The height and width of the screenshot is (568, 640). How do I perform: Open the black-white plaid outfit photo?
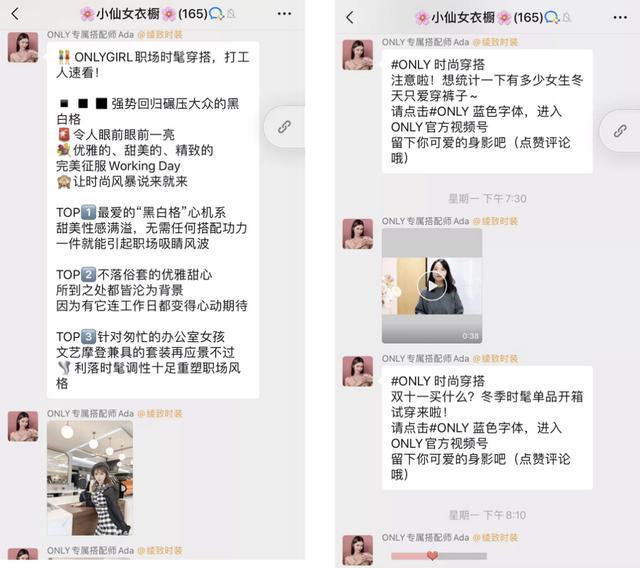(90, 478)
